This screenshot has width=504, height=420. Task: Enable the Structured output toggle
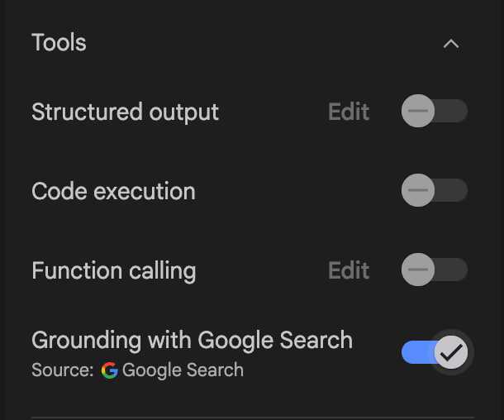(435, 111)
